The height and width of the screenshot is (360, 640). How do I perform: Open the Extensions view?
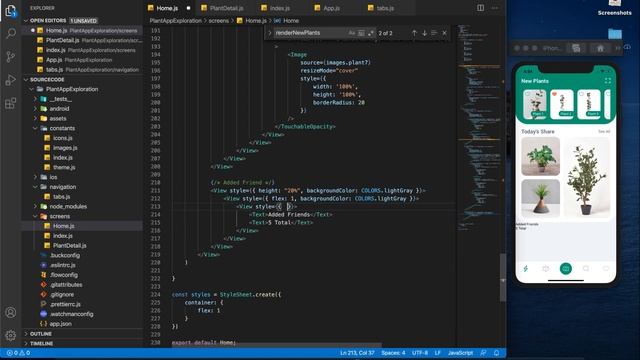[x=11, y=103]
